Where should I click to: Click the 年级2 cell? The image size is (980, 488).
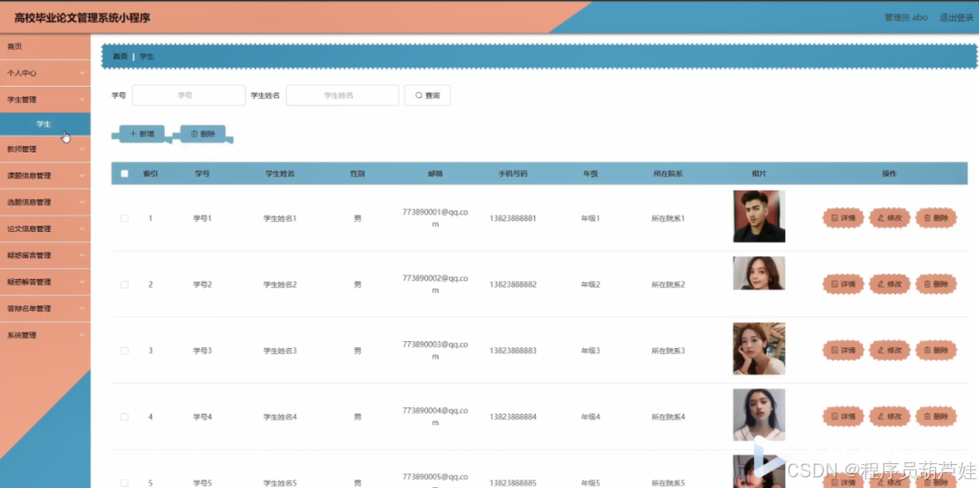click(x=591, y=285)
